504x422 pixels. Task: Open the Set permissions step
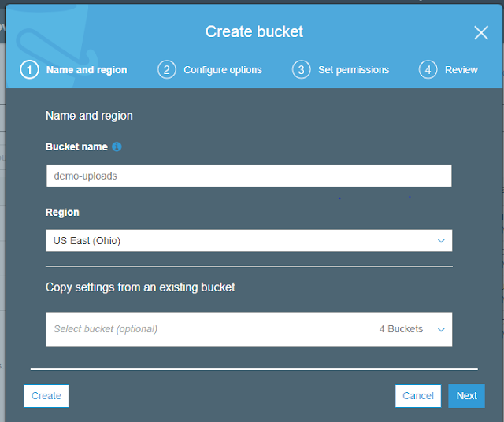tap(353, 69)
